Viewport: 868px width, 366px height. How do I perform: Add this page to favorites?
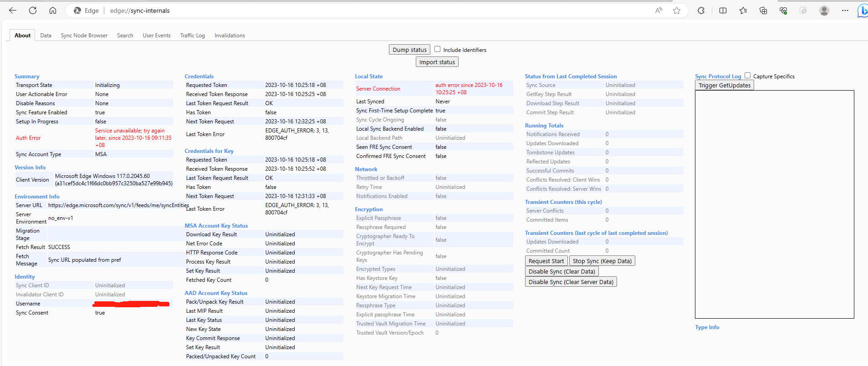pyautogui.click(x=677, y=10)
